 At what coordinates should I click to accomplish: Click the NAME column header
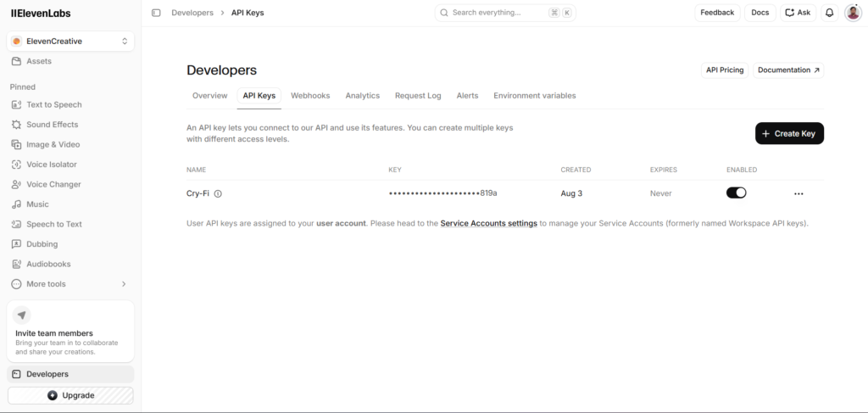(196, 170)
